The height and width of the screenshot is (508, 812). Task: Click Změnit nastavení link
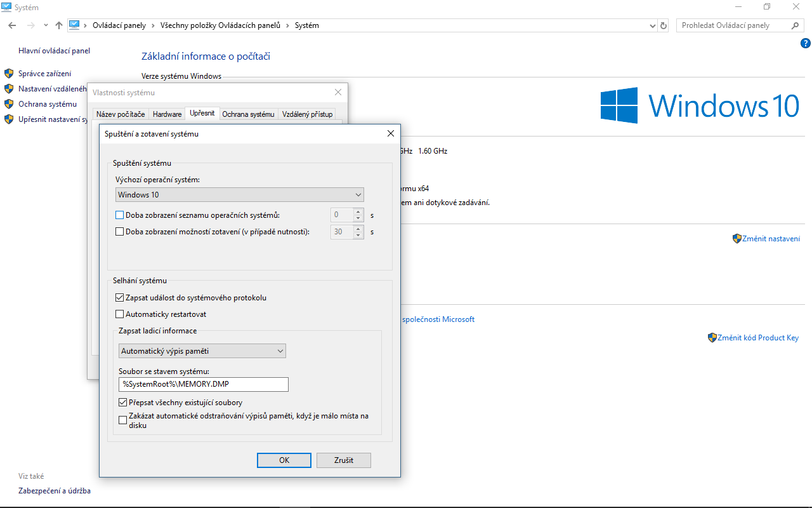click(771, 239)
